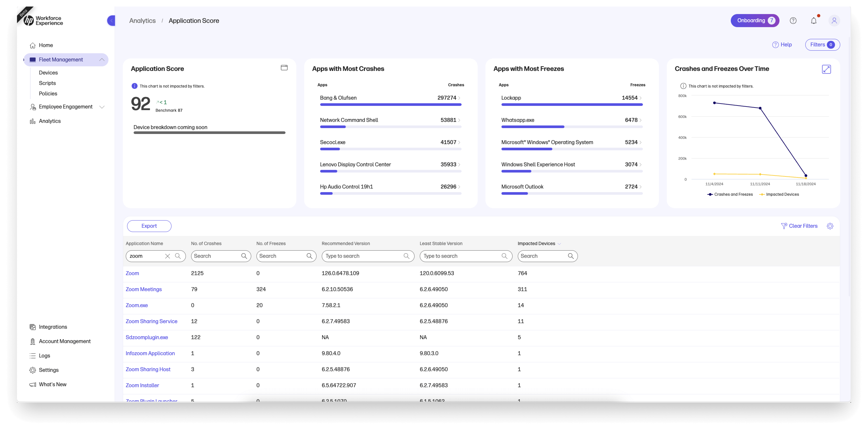Image resolution: width=868 pixels, height=430 pixels.
Task: Click the Recommended Version search magnifier
Action: click(x=406, y=256)
